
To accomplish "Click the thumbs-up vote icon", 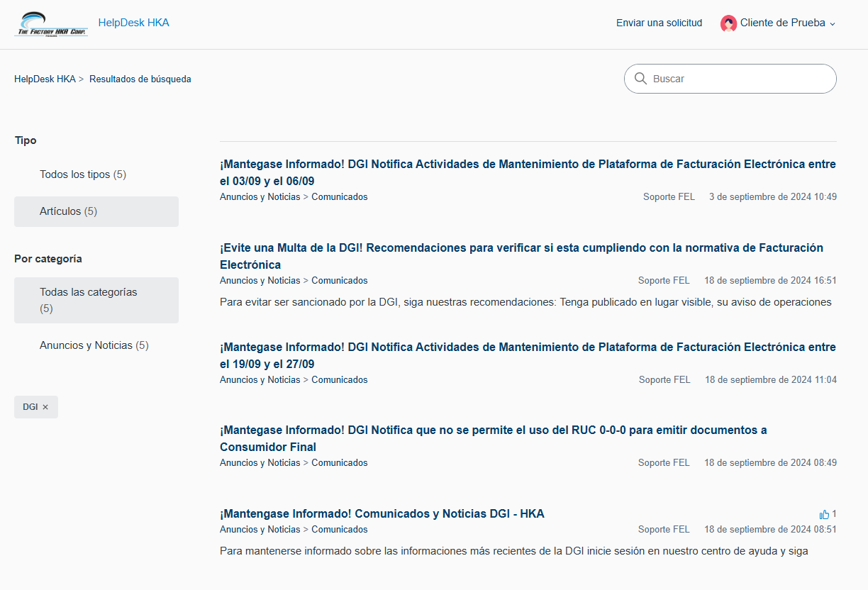I will tap(824, 514).
